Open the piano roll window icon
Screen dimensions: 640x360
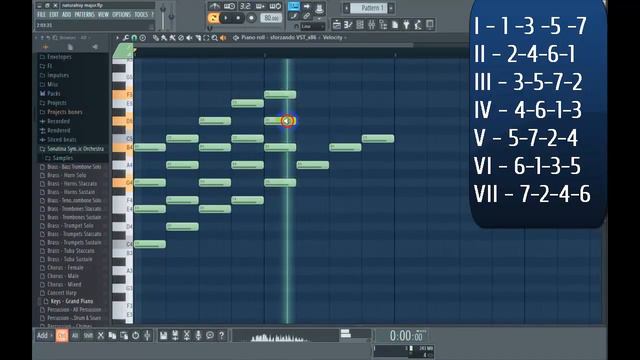tap(348, 25)
